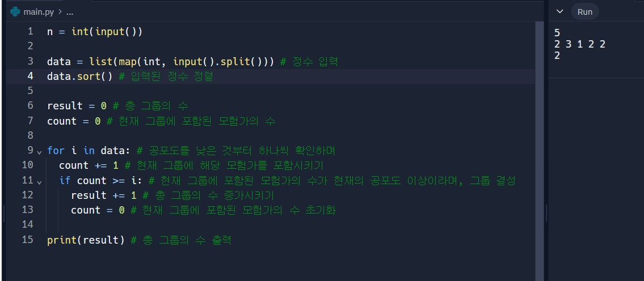Click line number 15 in the gutter
Image resolution: width=644 pixels, height=281 pixels.
coord(27,240)
